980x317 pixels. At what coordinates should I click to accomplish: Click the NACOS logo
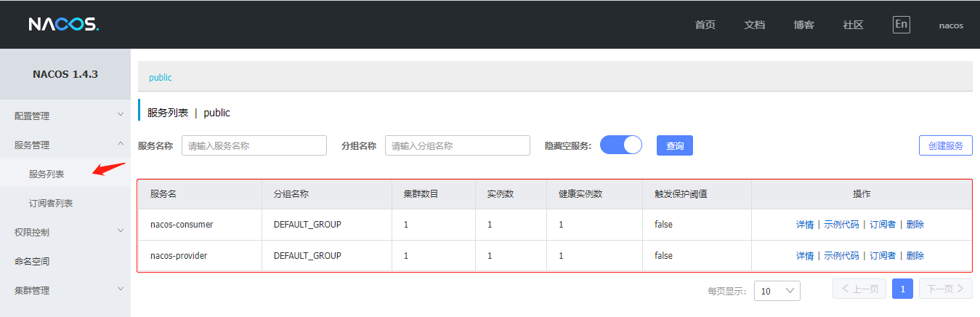point(63,24)
